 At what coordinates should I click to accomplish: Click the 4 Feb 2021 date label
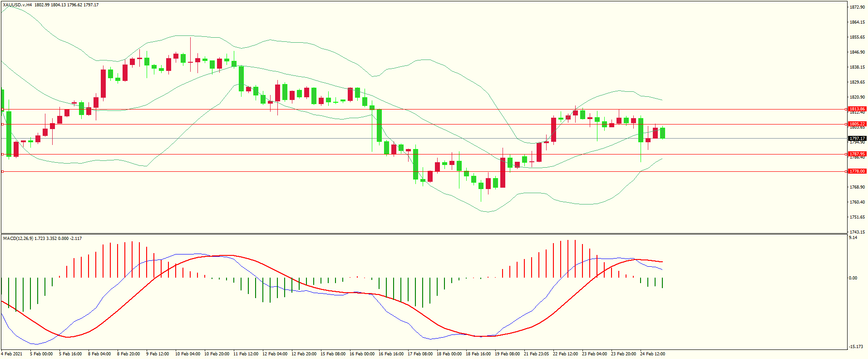pos(12,354)
